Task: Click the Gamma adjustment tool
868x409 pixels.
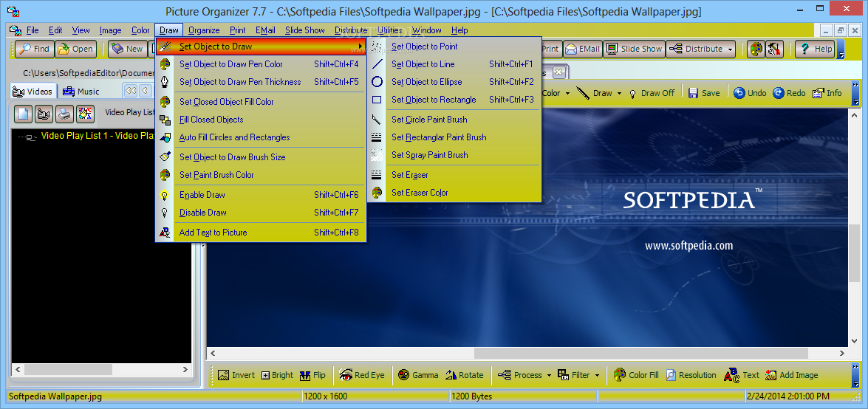Action: 418,375
